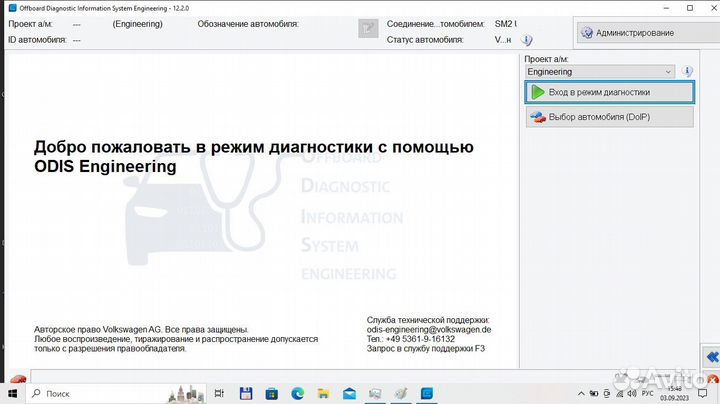
Task: Click 'Обозначение автомобиля:' label
Action: click(248, 24)
